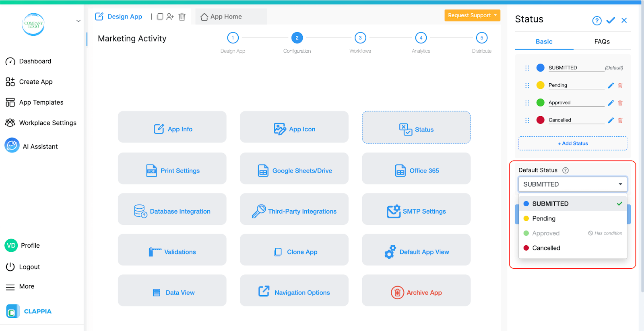Viewport: 644px width, 331px height.
Task: Open the App Icon tile
Action: 294,127
